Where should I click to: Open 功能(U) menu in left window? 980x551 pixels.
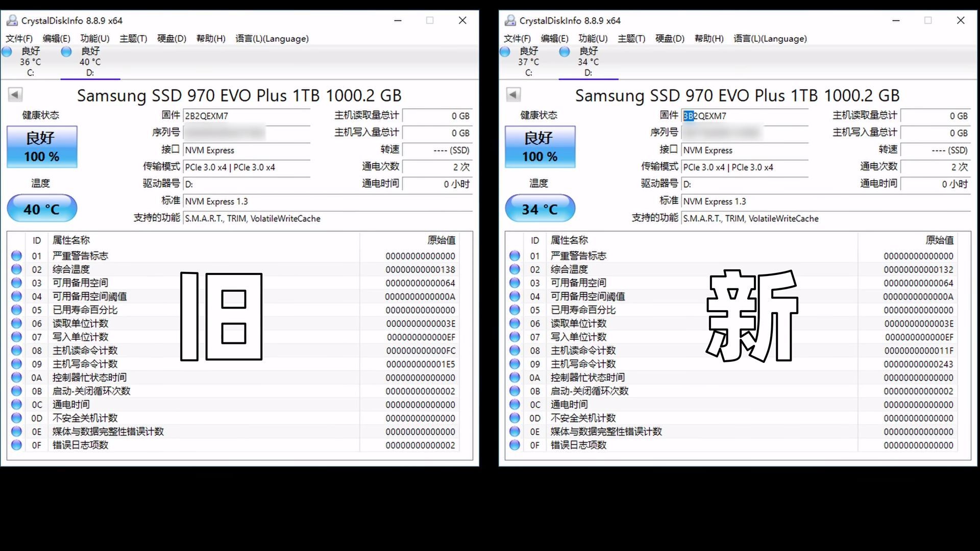(x=95, y=38)
